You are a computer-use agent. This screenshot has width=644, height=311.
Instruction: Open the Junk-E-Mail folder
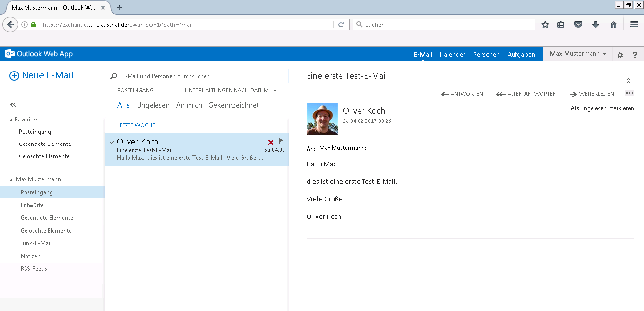[x=36, y=243]
